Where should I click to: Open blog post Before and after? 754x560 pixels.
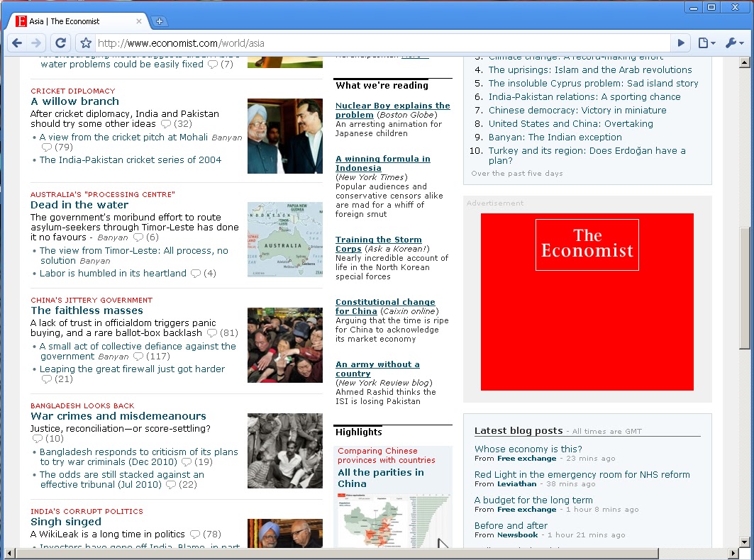point(511,525)
